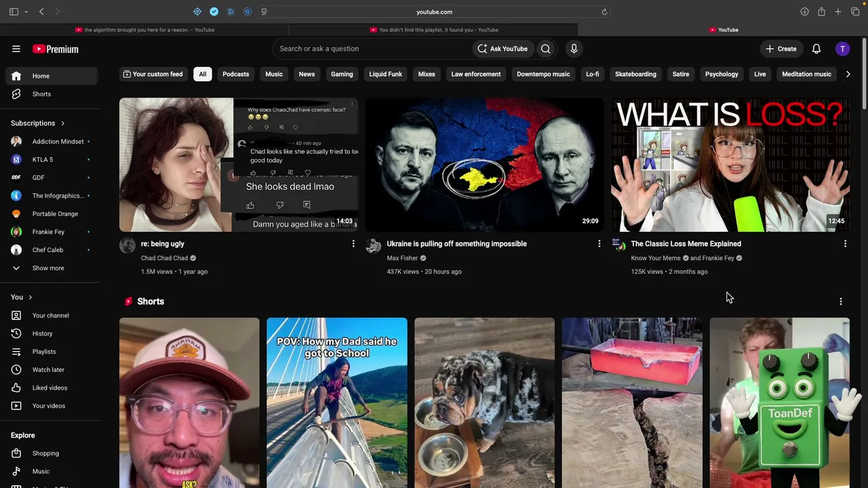Screen dimensions: 868x488
Task: Open the Shorts shelf more options menu
Action: pos(841,302)
